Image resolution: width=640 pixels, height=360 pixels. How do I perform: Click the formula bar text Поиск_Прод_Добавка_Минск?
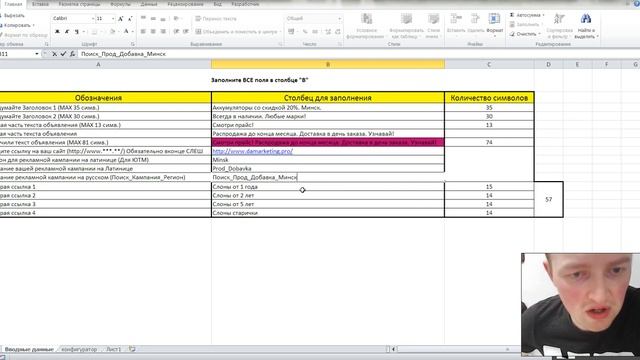123,54
